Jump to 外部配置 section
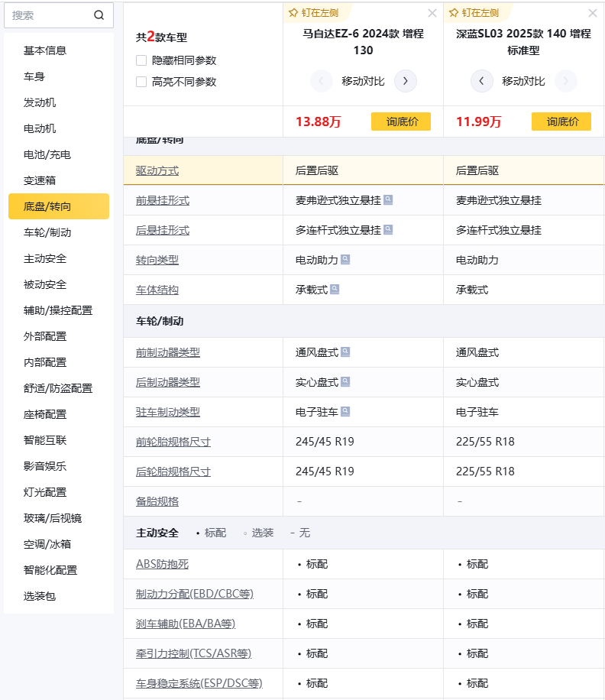The image size is (605, 700). [45, 336]
